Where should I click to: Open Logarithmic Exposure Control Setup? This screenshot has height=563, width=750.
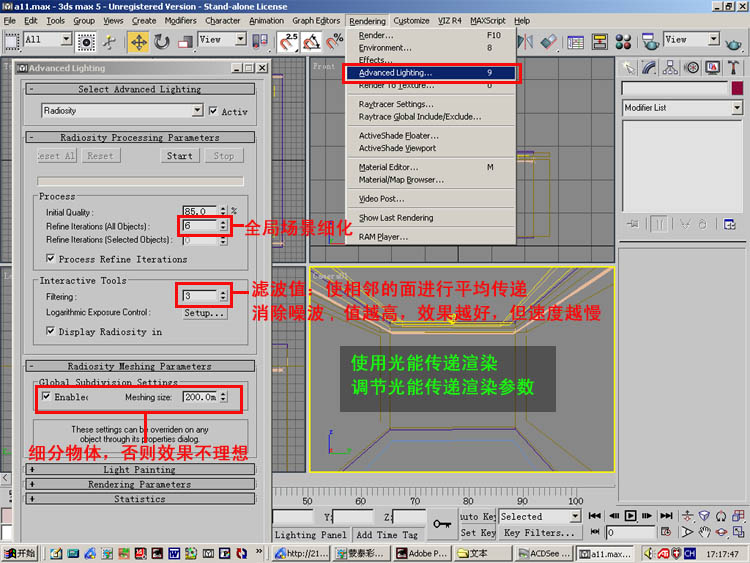tap(204, 313)
